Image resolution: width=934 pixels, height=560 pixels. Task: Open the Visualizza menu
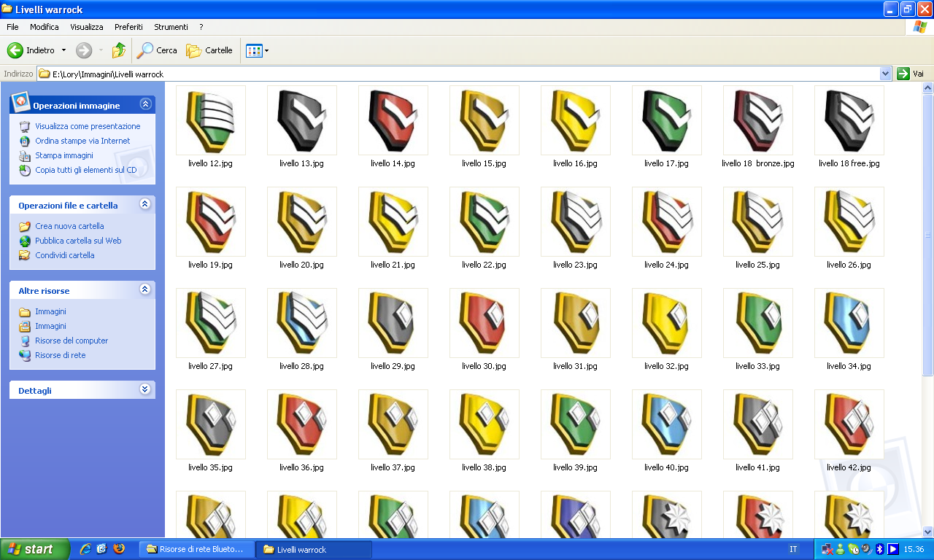tap(87, 27)
